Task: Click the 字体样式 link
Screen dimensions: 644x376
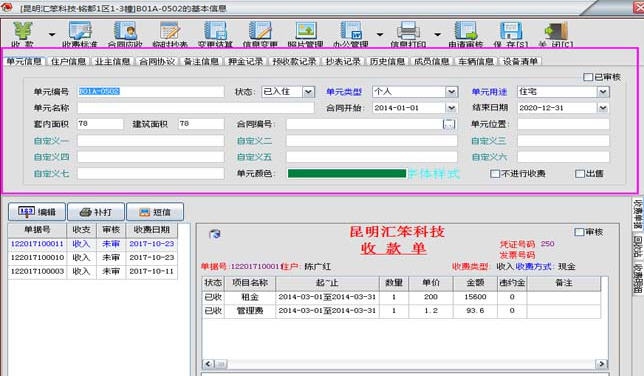Action: point(434,174)
